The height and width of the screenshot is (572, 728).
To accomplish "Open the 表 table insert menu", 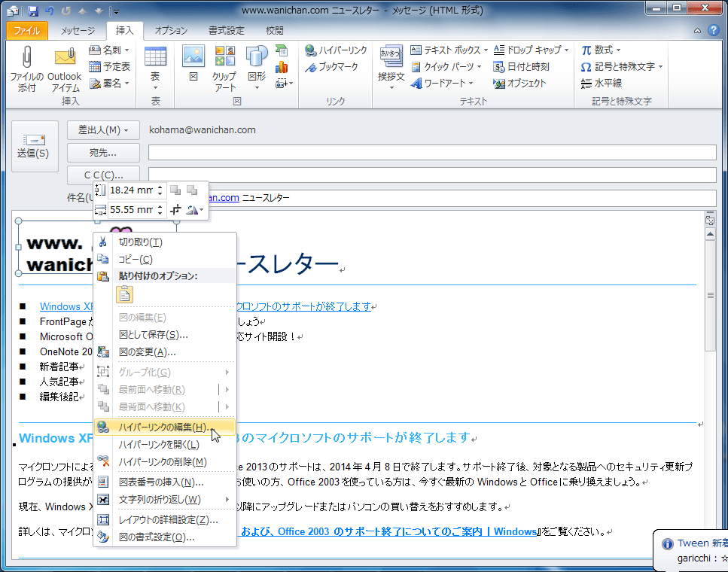I will click(x=155, y=68).
